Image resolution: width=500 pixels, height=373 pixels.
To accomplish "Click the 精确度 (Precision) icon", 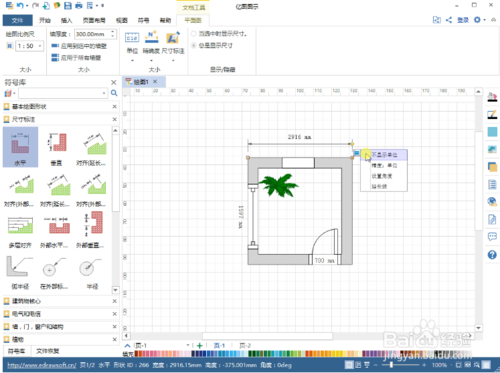I will pos(152,37).
